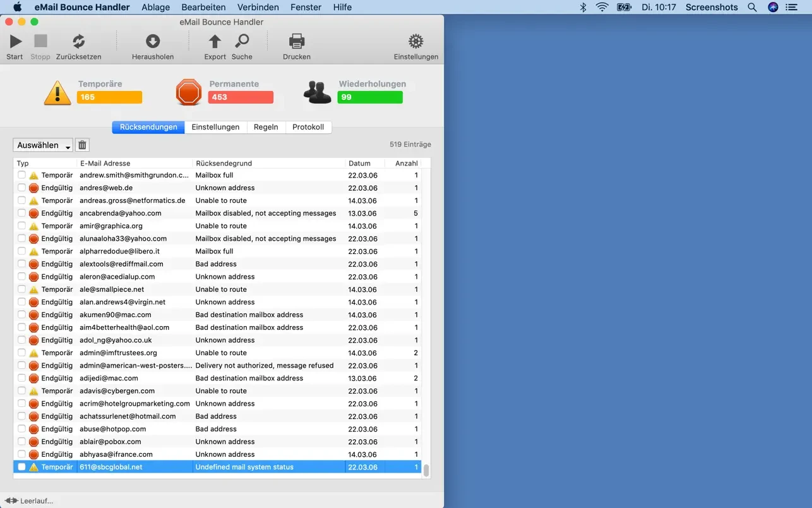Image resolution: width=812 pixels, height=508 pixels.
Task: Check the box for 611@sbcglobal.net
Action: (x=21, y=467)
